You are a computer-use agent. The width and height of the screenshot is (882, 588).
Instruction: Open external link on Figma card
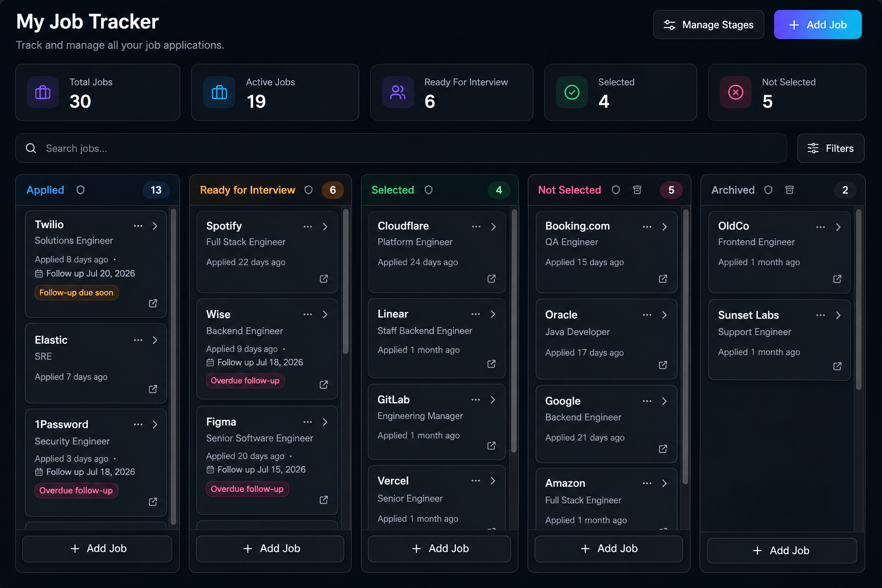point(324,500)
